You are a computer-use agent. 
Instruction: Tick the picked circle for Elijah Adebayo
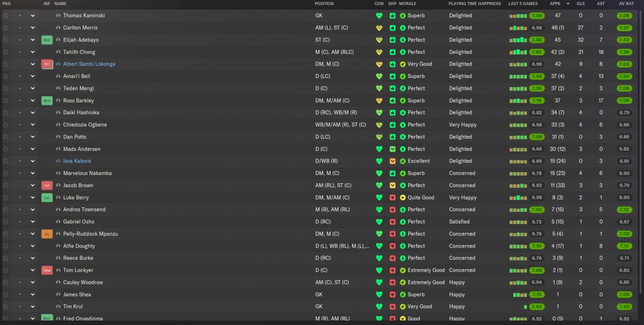(6, 40)
